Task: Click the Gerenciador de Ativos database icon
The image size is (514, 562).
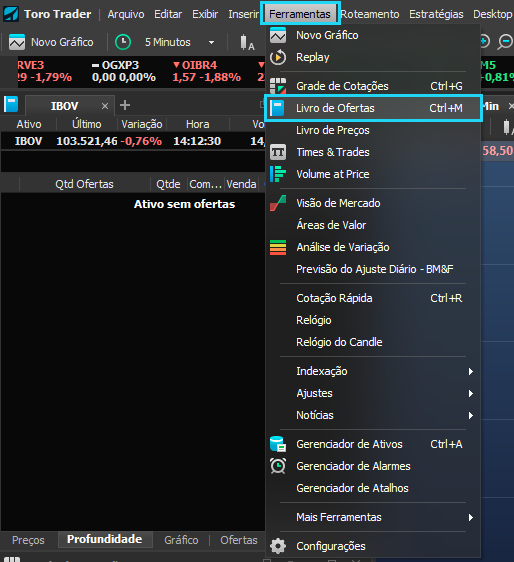Action: tap(278, 444)
